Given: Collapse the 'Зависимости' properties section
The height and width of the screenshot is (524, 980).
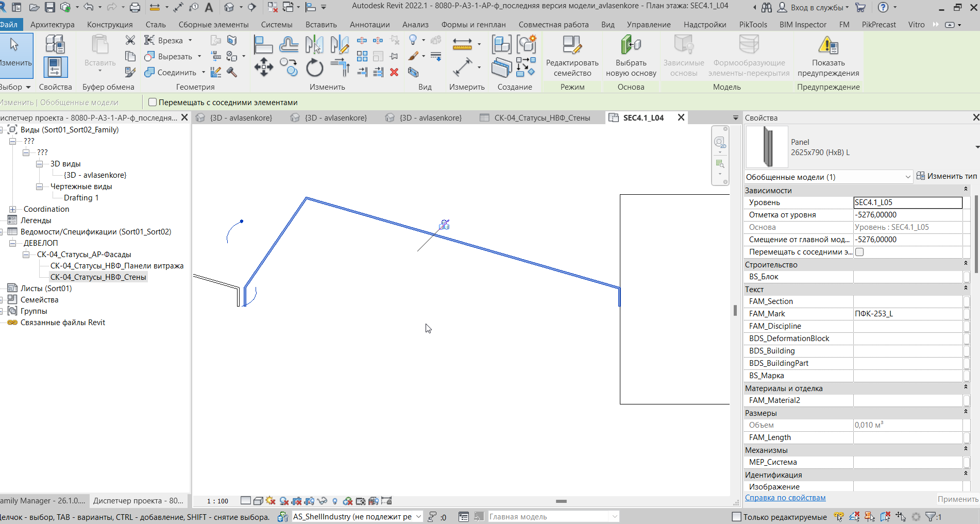Looking at the screenshot, I should [x=966, y=190].
